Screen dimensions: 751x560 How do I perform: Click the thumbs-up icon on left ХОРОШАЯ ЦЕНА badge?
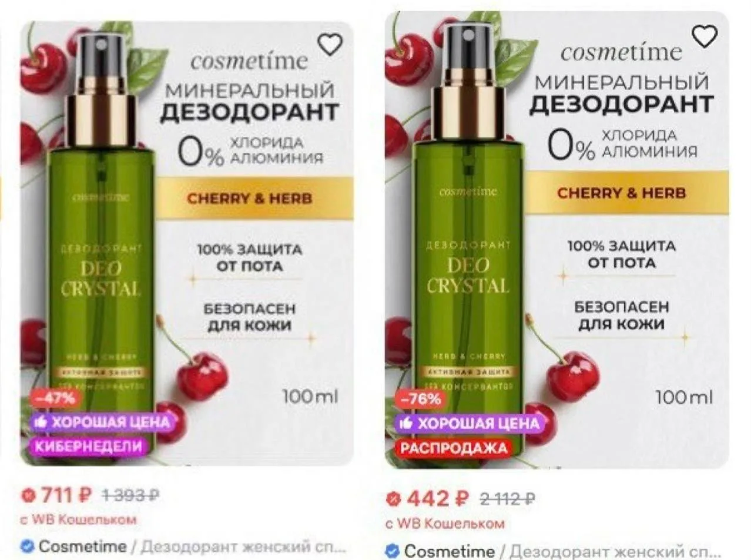point(41,421)
